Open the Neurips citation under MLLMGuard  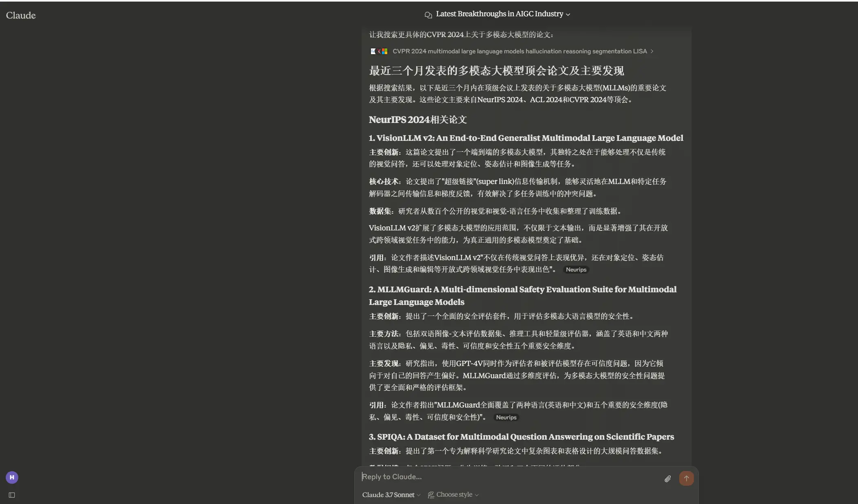point(506,417)
